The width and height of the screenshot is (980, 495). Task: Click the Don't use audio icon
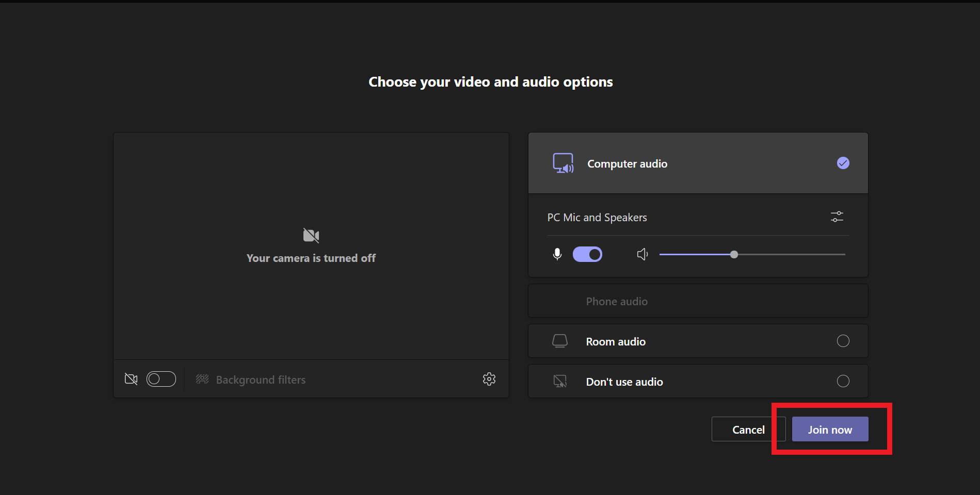560,382
